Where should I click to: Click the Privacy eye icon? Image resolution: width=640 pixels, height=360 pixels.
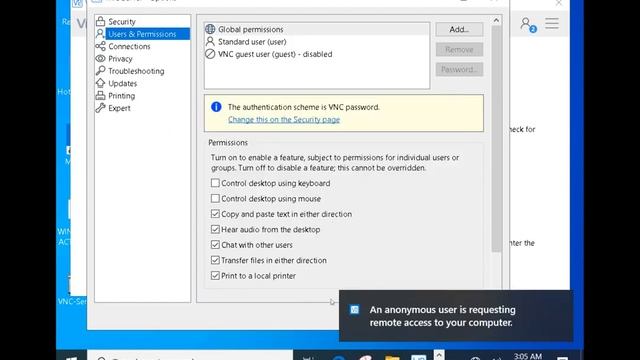100,58
